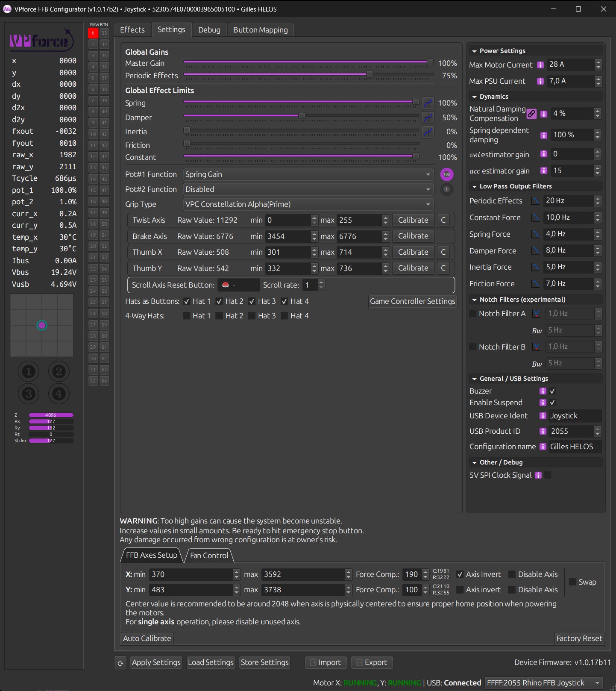Screen dimensions: 616x691
Task: Click the Factory Reset button
Action: [x=580, y=638]
